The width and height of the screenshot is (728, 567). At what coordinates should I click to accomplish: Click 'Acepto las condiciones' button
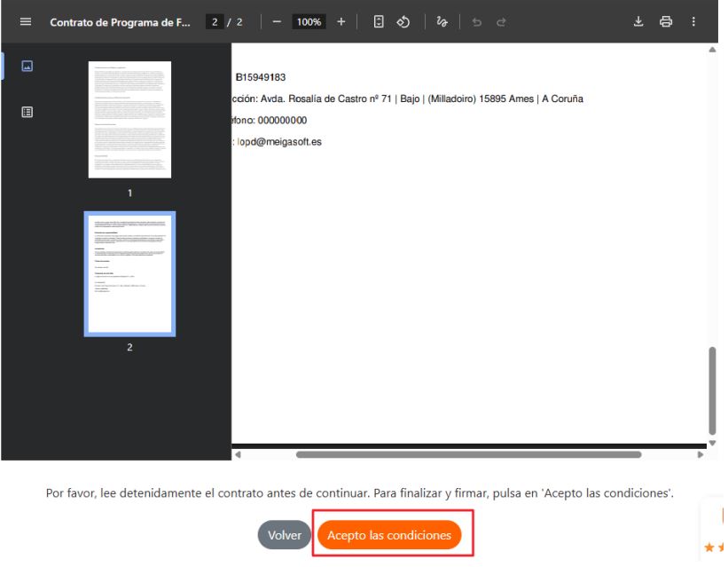click(389, 535)
